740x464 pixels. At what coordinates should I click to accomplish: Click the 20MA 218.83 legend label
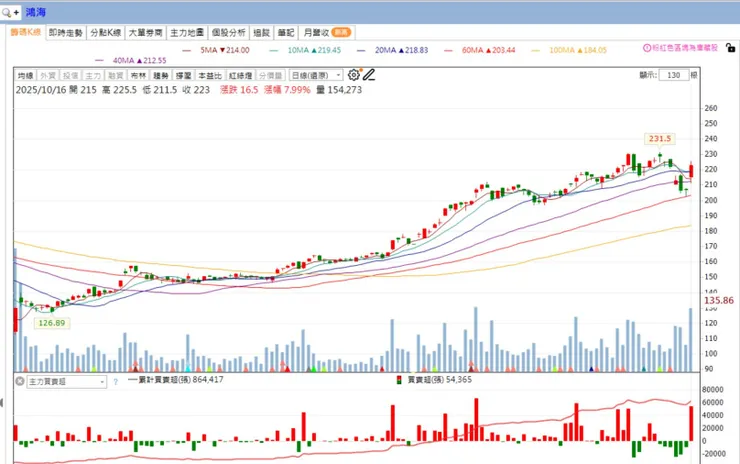pos(402,50)
